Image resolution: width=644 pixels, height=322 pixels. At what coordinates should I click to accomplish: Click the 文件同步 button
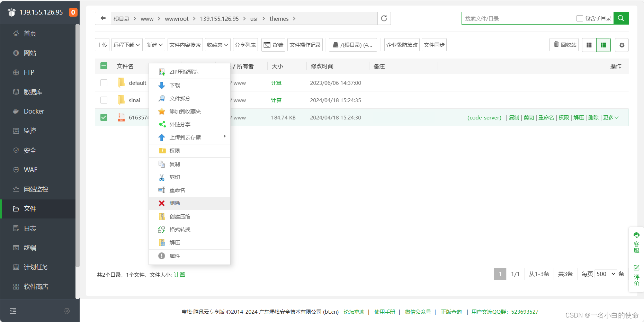click(434, 45)
